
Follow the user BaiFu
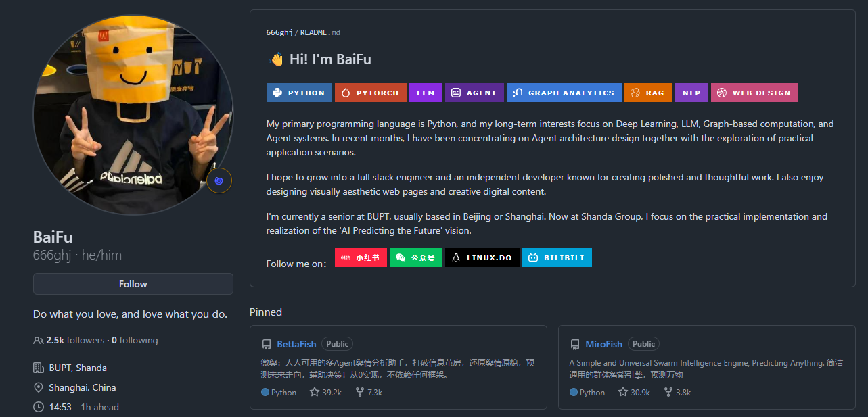133,284
